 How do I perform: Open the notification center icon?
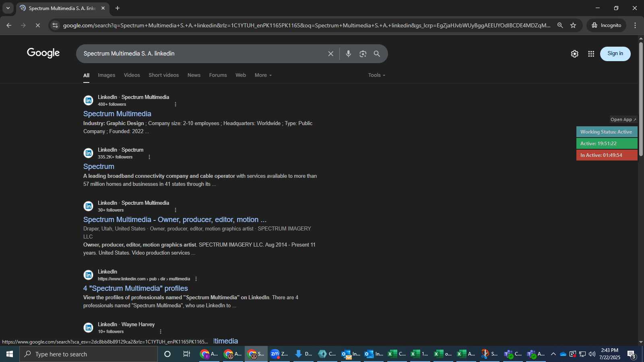point(632,354)
